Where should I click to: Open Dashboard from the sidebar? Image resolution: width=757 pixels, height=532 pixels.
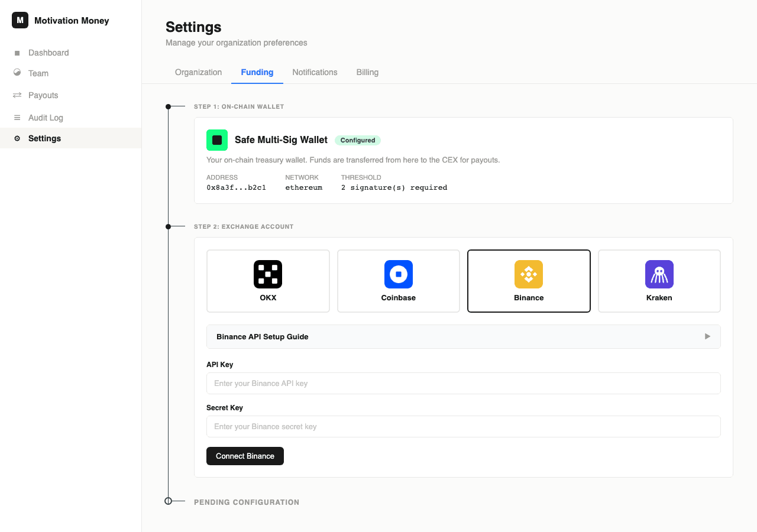[x=48, y=53]
